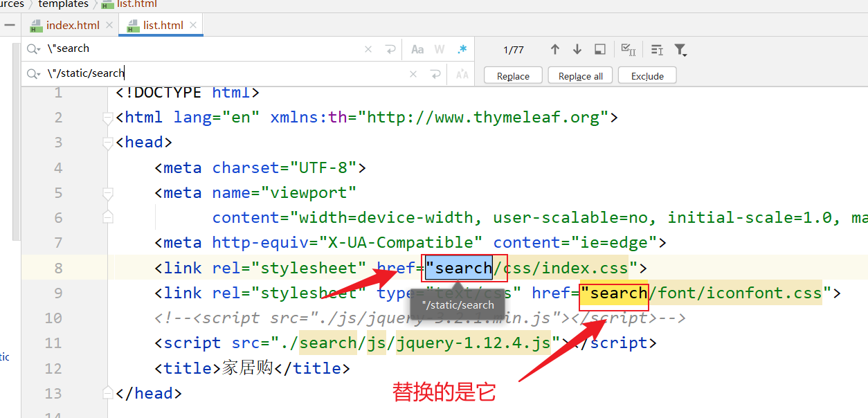Toggle Preserve Case option in replace row
This screenshot has width=868, height=418.
pos(462,74)
